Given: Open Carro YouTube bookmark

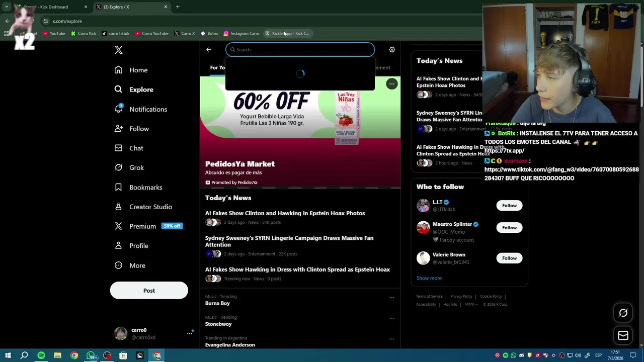Looking at the screenshot, I should [x=151, y=33].
